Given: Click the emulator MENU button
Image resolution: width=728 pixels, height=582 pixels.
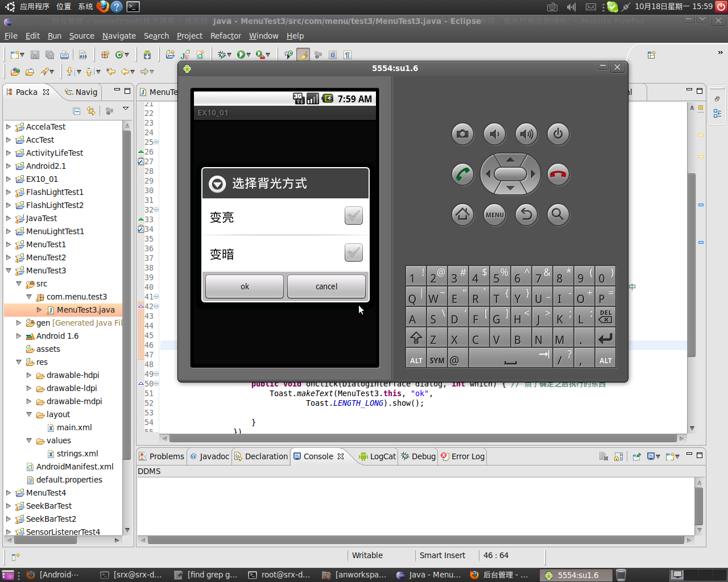Looking at the screenshot, I should click(x=494, y=214).
